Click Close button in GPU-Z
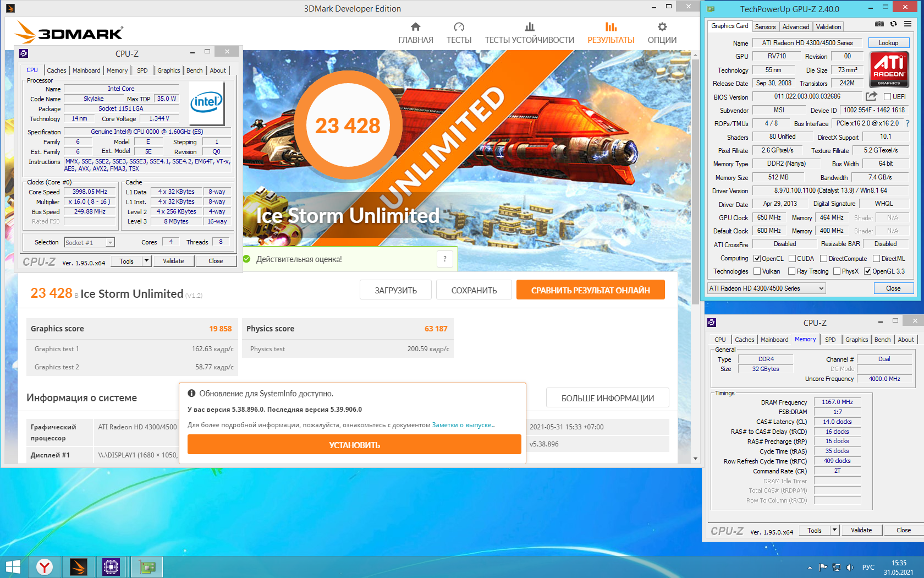 coord(893,288)
